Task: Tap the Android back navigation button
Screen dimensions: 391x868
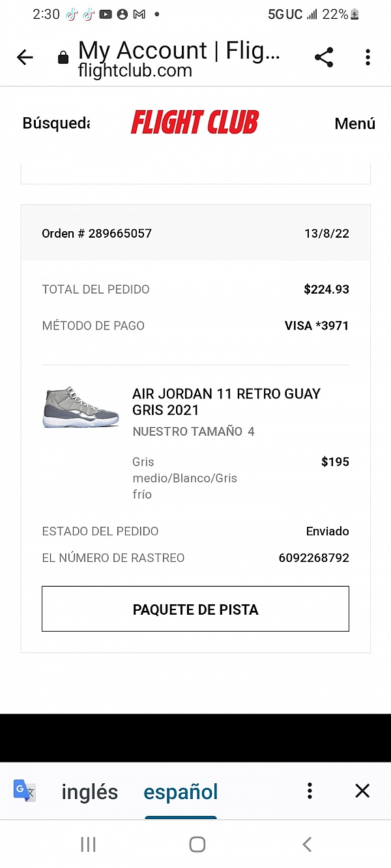Action: (306, 845)
